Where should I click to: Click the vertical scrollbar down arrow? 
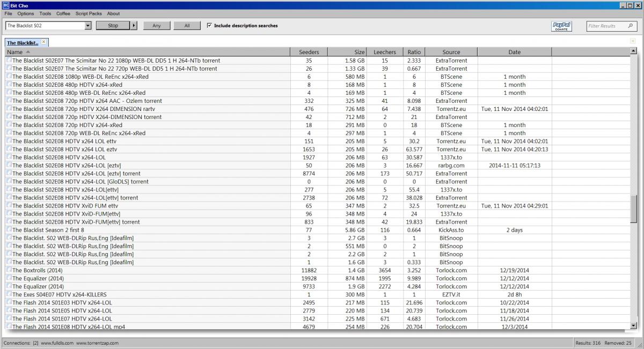(x=634, y=325)
